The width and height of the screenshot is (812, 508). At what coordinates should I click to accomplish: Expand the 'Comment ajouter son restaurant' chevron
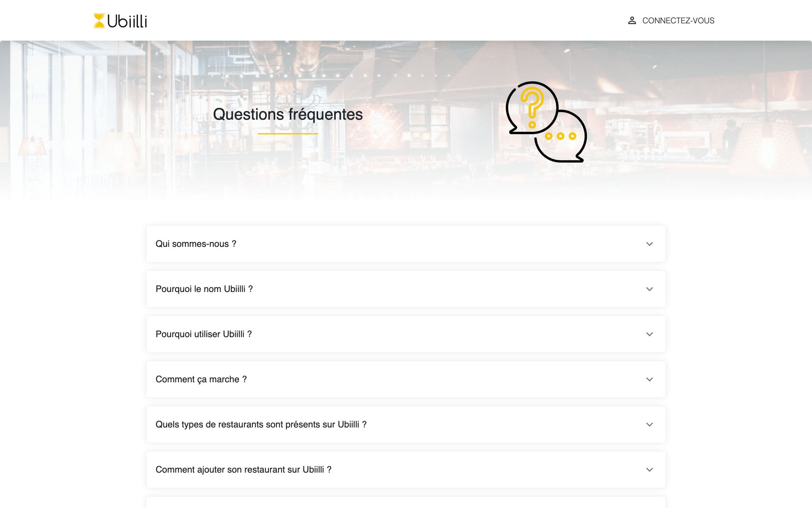tap(649, 470)
